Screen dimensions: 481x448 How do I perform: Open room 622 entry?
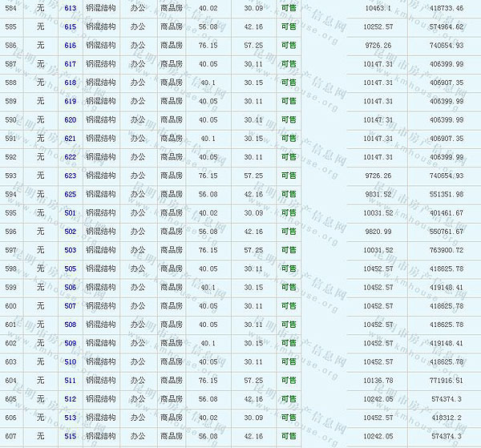[70, 157]
